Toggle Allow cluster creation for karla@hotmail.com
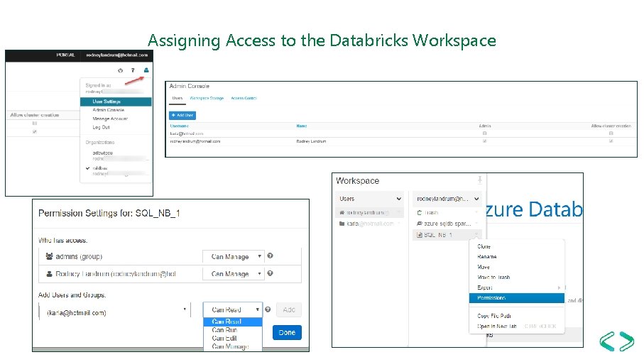 point(611,133)
